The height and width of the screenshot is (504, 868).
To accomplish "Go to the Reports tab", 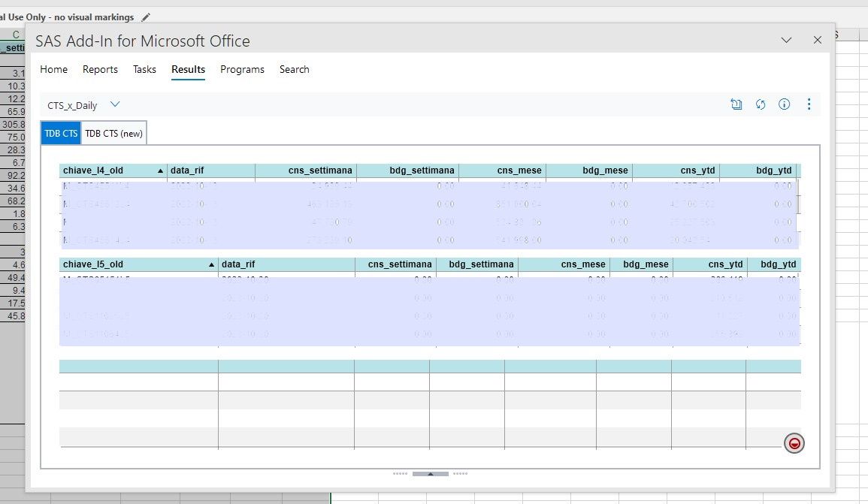I will click(x=100, y=69).
